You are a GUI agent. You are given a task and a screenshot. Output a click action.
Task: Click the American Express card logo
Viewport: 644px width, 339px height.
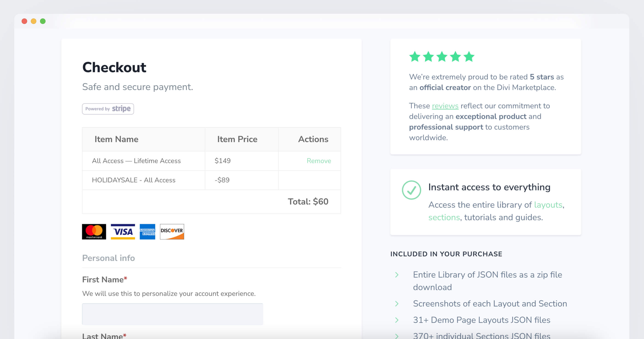point(147,232)
